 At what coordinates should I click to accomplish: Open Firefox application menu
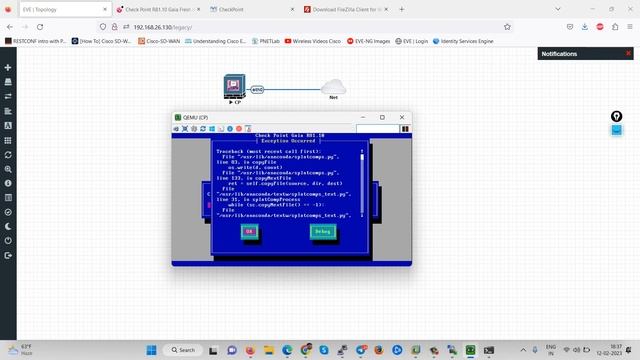630,27
